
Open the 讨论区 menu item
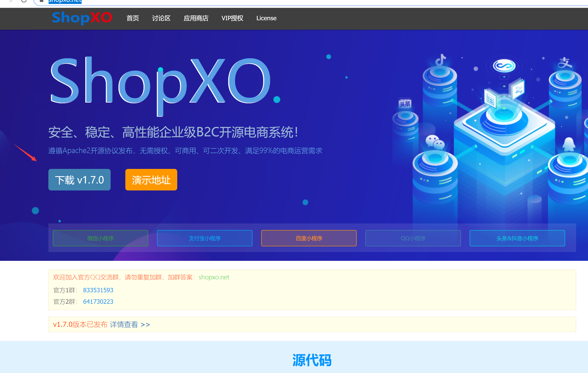click(161, 18)
